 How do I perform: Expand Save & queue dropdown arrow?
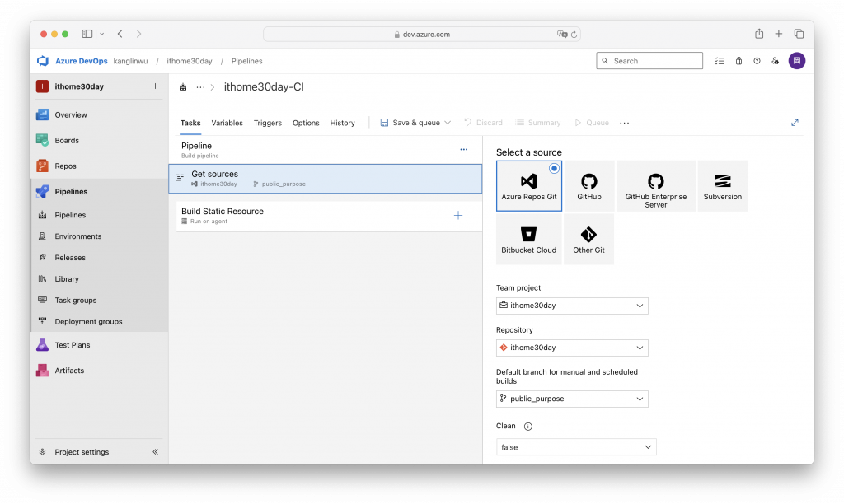tap(448, 123)
